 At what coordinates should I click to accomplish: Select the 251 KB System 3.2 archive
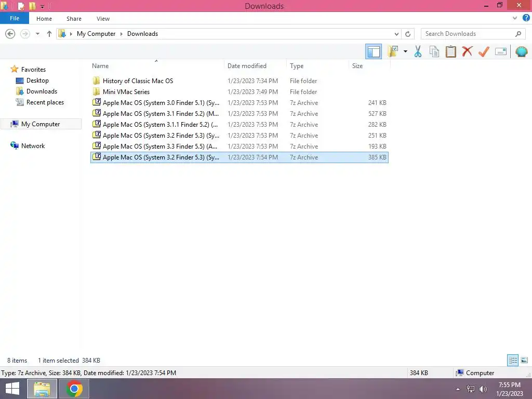(x=239, y=136)
